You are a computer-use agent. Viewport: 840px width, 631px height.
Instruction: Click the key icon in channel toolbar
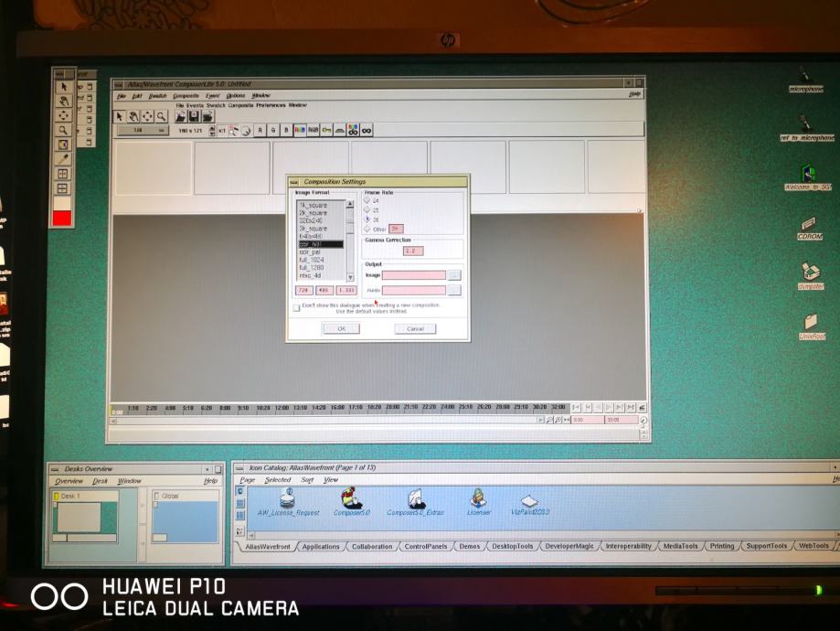[x=326, y=130]
